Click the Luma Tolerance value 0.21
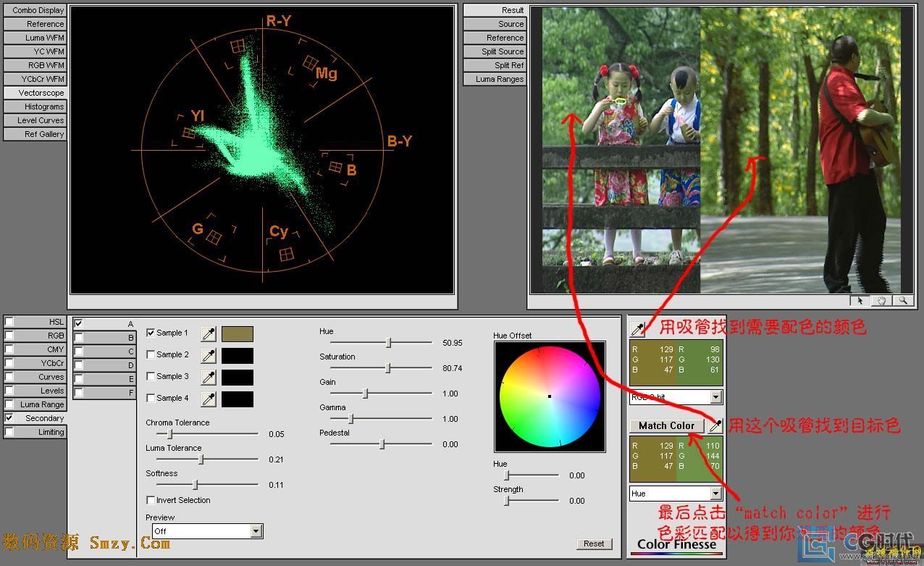Image resolution: width=924 pixels, height=566 pixels. click(x=276, y=459)
